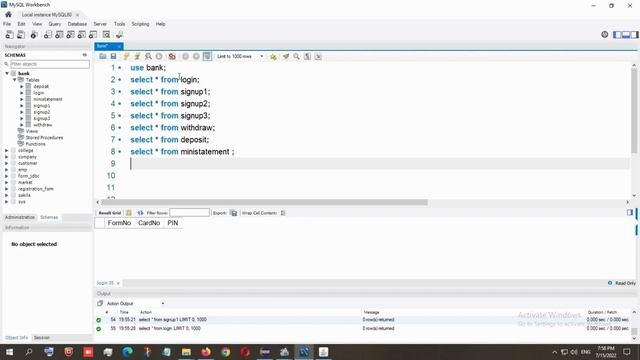This screenshot has width=640, height=360.
Task: Open SQL script icon in main toolbar
Action: point(21,35)
